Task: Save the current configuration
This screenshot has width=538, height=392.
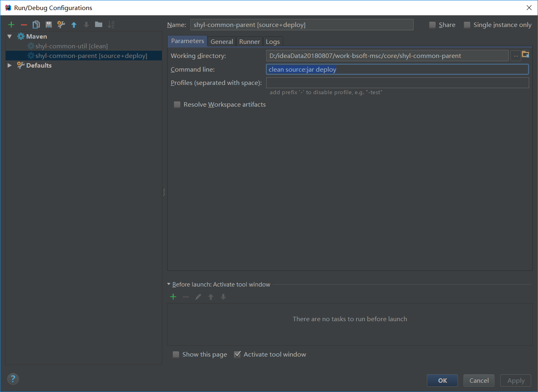Action: (48, 24)
